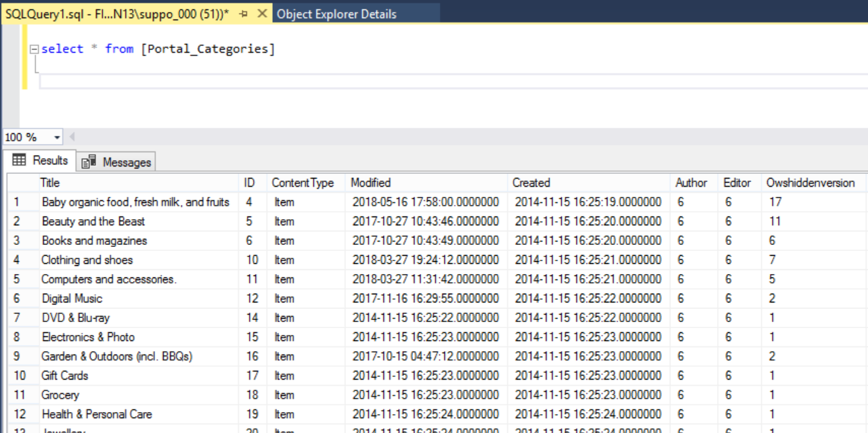Select the Results tab
Screen dimensions: 868x433
41,160
